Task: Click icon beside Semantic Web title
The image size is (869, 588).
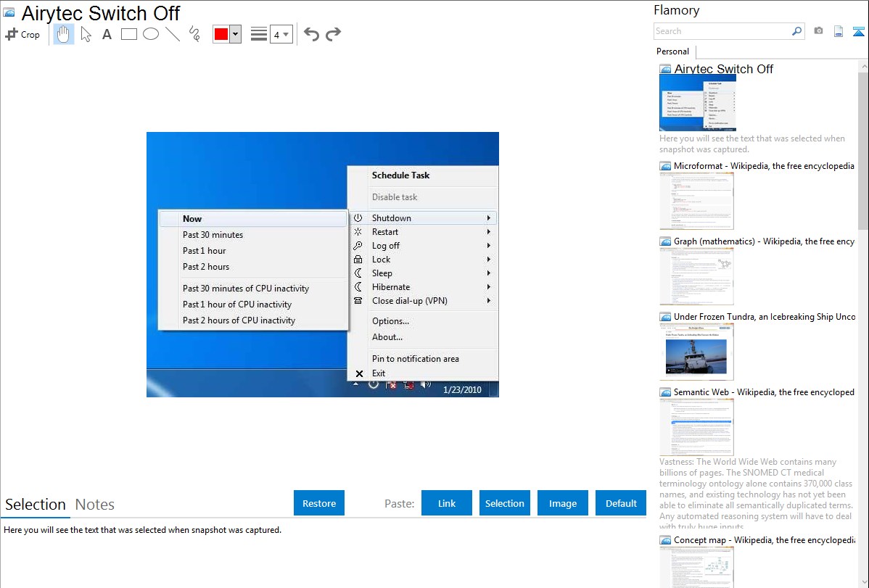Action: (x=665, y=392)
